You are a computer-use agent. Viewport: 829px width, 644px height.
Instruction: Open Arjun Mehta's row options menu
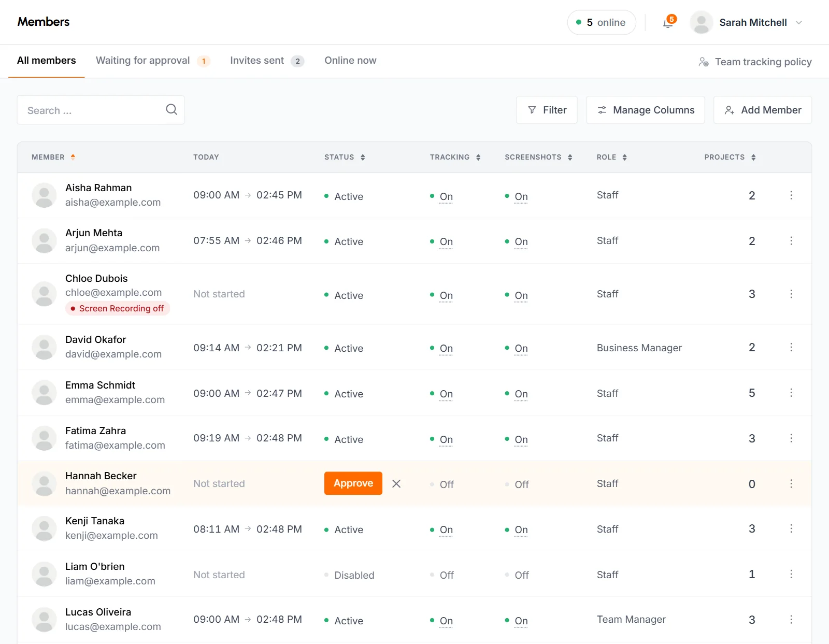point(791,241)
